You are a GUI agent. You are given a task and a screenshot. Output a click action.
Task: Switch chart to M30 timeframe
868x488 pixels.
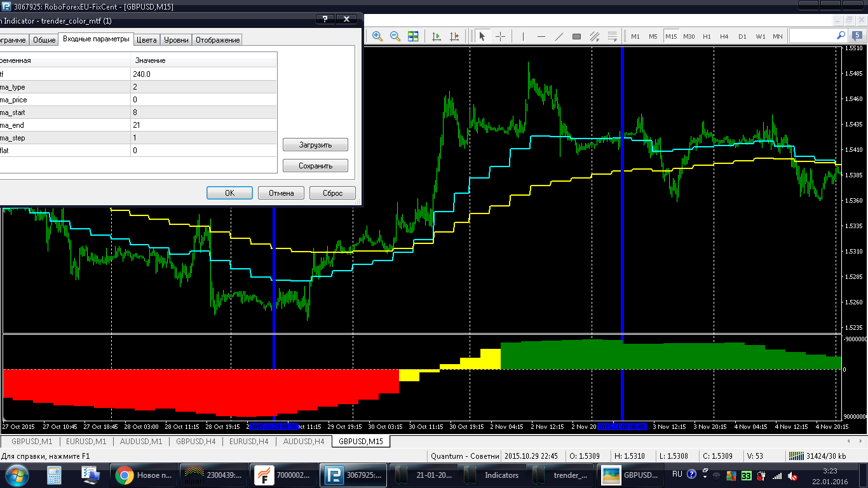click(x=689, y=36)
